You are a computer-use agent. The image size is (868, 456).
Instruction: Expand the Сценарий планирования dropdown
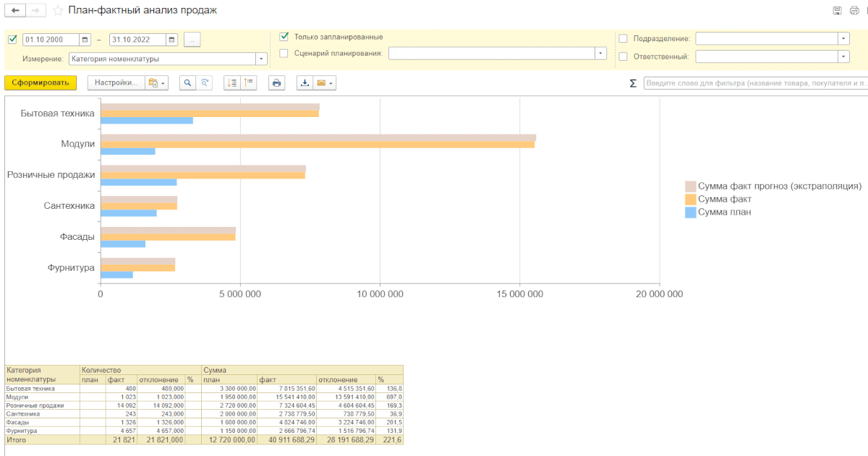tap(600, 53)
